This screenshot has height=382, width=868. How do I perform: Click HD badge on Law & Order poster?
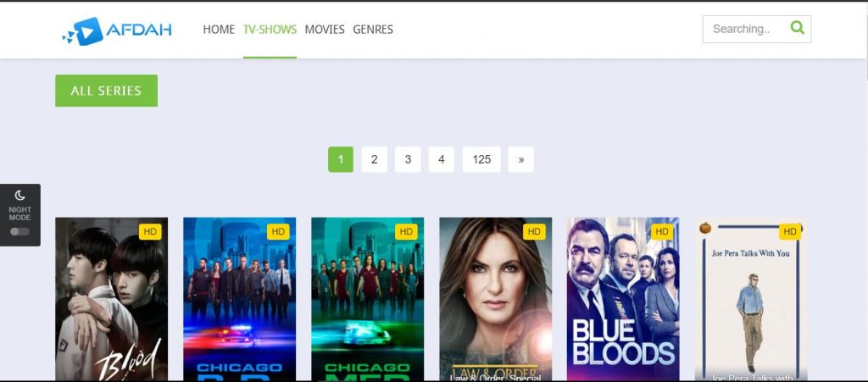coord(534,231)
